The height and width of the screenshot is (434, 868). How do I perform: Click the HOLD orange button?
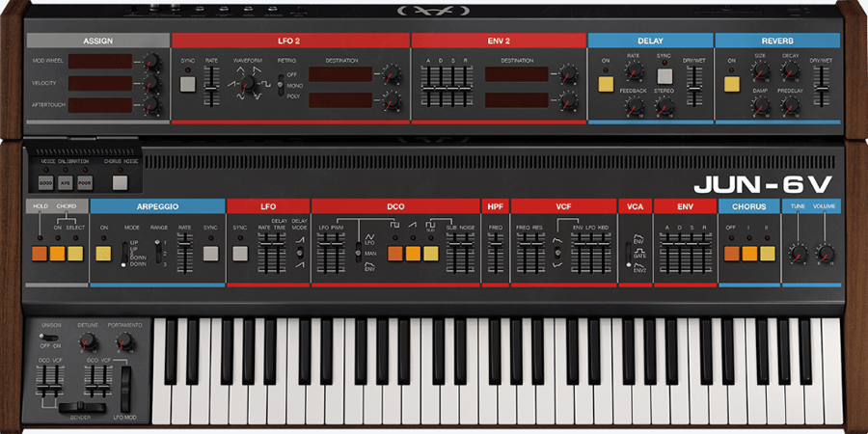click(x=40, y=254)
